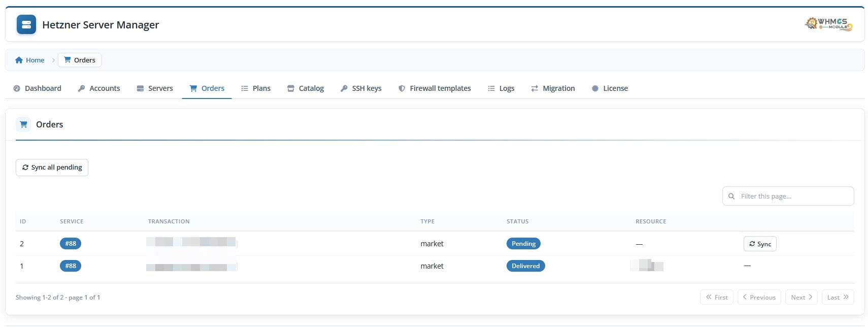Click the ID column header

point(23,221)
